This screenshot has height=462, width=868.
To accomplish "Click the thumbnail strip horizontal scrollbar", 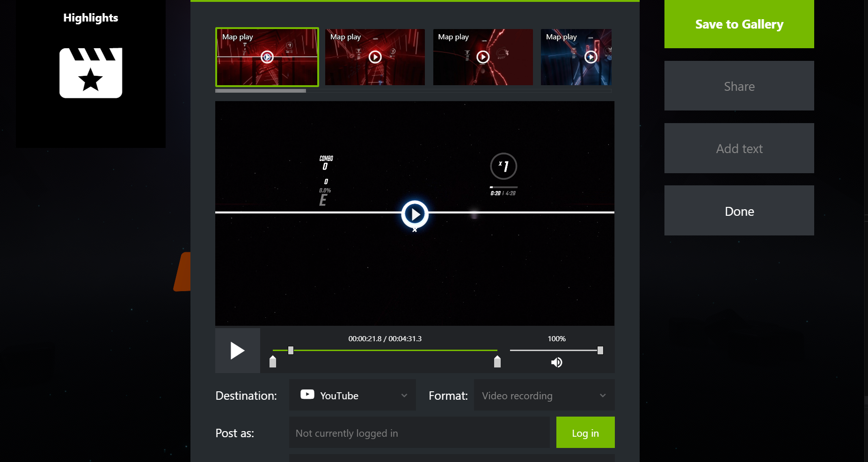I will pyautogui.click(x=261, y=91).
